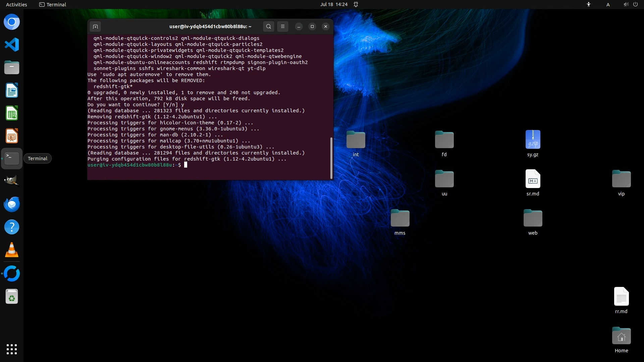The width and height of the screenshot is (644, 362).
Task: Click the keyboard input source indicator
Action: click(x=608, y=4)
